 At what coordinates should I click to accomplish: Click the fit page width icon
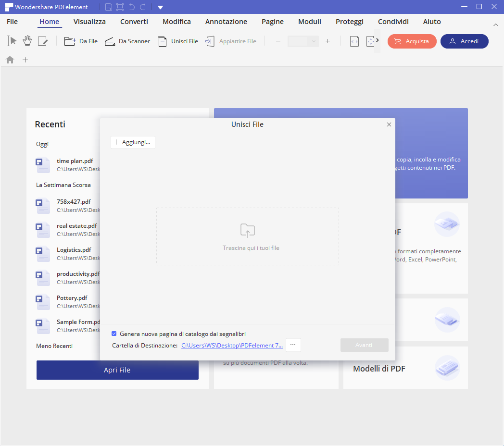tap(354, 41)
